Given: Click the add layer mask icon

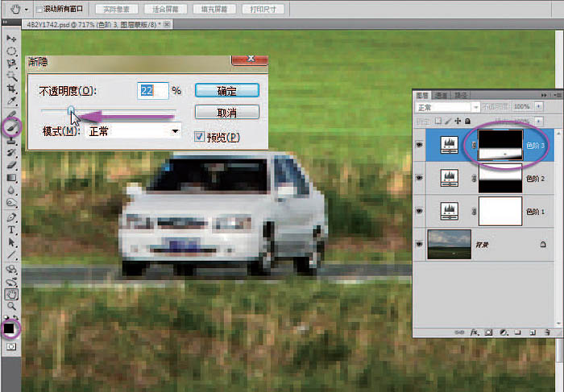Looking at the screenshot, I should (x=487, y=332).
